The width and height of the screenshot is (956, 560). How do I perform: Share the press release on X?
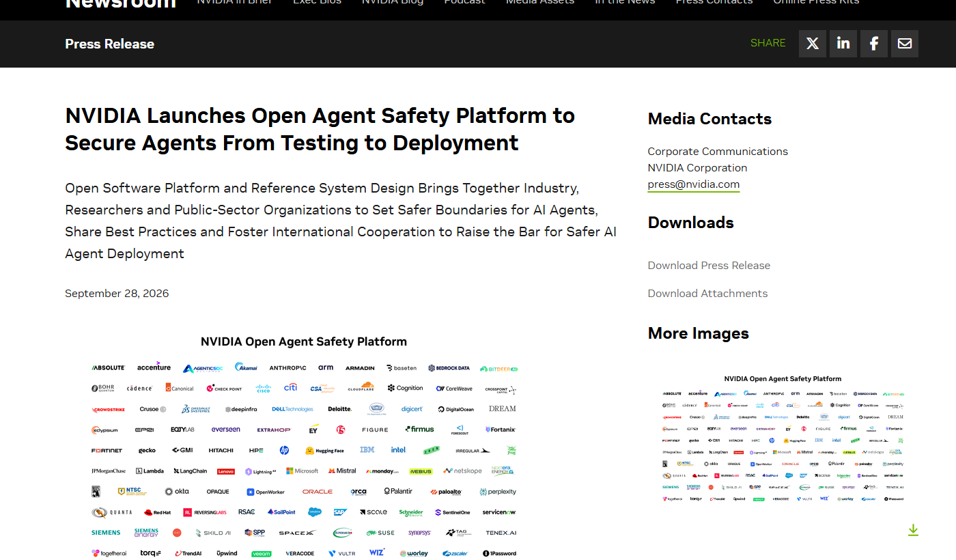[x=813, y=44]
